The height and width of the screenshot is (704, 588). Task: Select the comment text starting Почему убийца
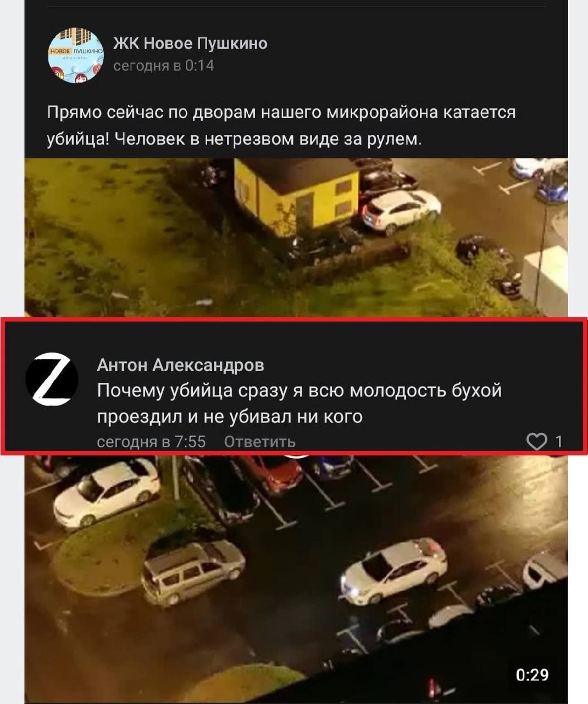(299, 404)
